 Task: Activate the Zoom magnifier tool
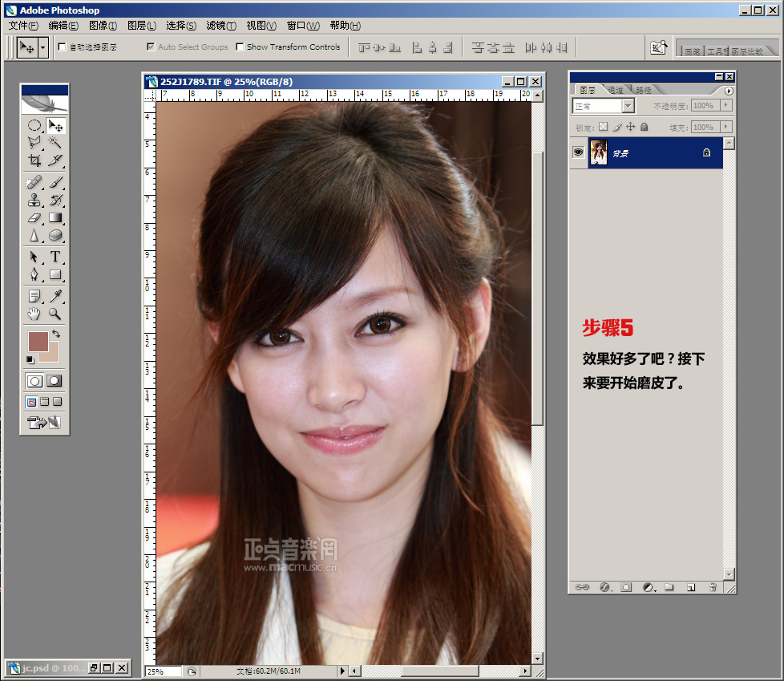click(x=55, y=314)
